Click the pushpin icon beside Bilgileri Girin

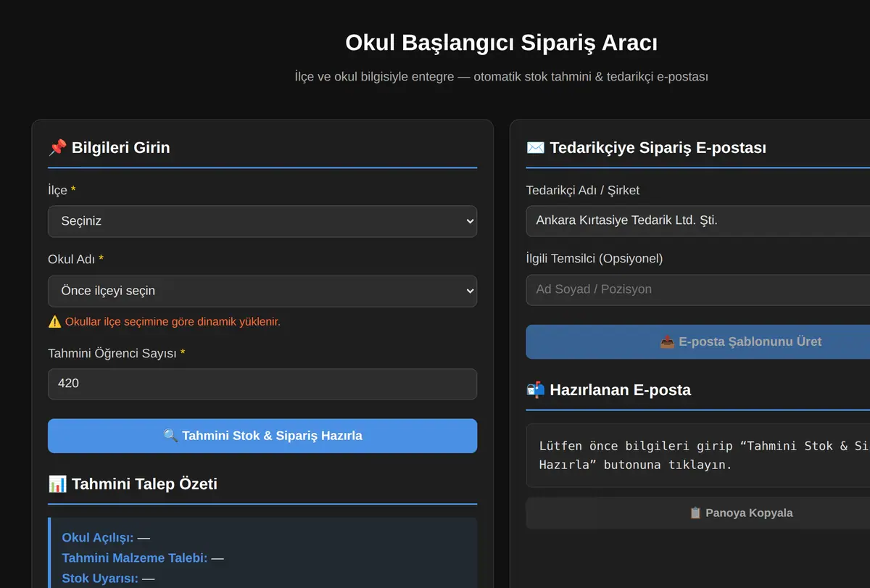[57, 148]
